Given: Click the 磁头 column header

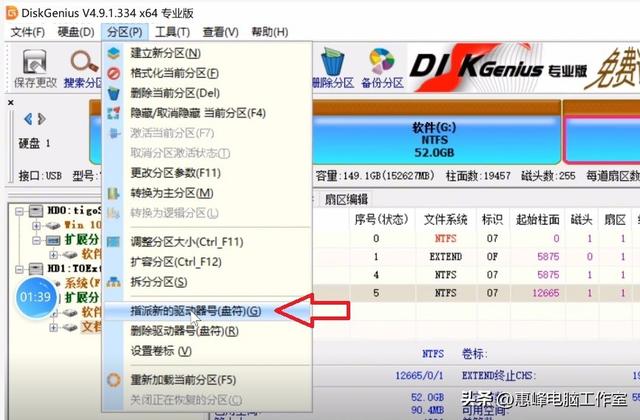Looking at the screenshot, I should pyautogui.click(x=581, y=220).
